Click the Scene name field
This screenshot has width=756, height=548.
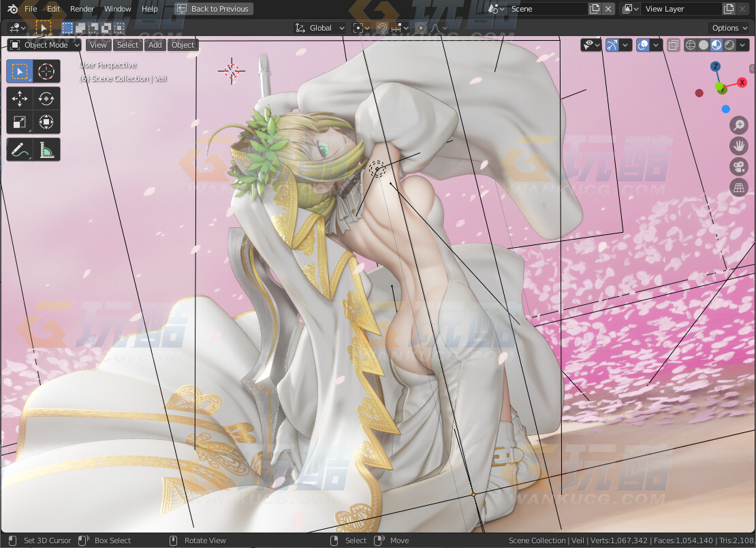click(x=548, y=9)
